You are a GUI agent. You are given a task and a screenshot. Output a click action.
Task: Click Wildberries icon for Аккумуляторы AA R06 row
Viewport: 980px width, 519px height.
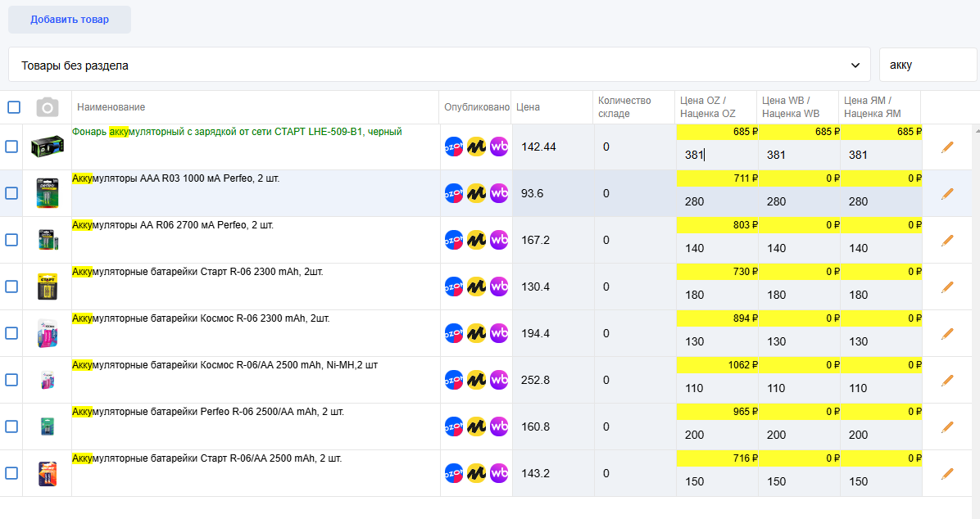point(499,240)
